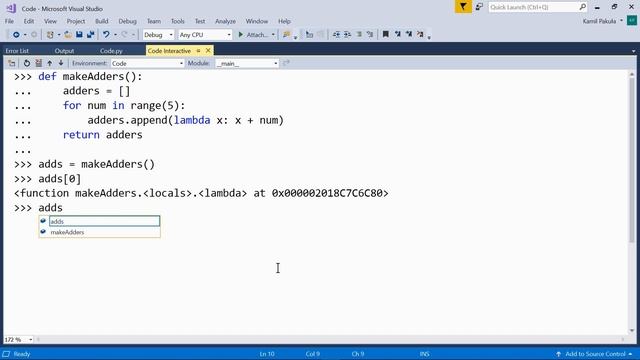Click the scroll down arrow of vertical scrollbar
The height and width of the screenshot is (360, 640).
(x=632, y=331)
